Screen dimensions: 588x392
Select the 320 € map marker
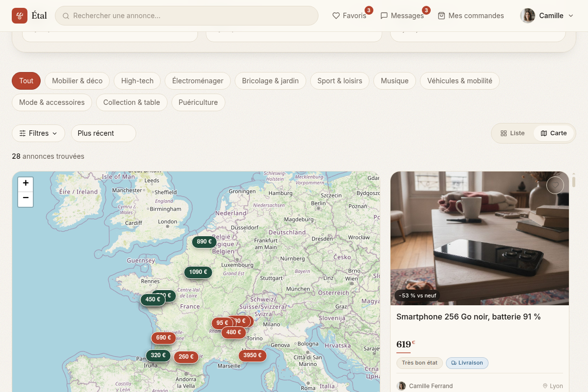coord(158,355)
